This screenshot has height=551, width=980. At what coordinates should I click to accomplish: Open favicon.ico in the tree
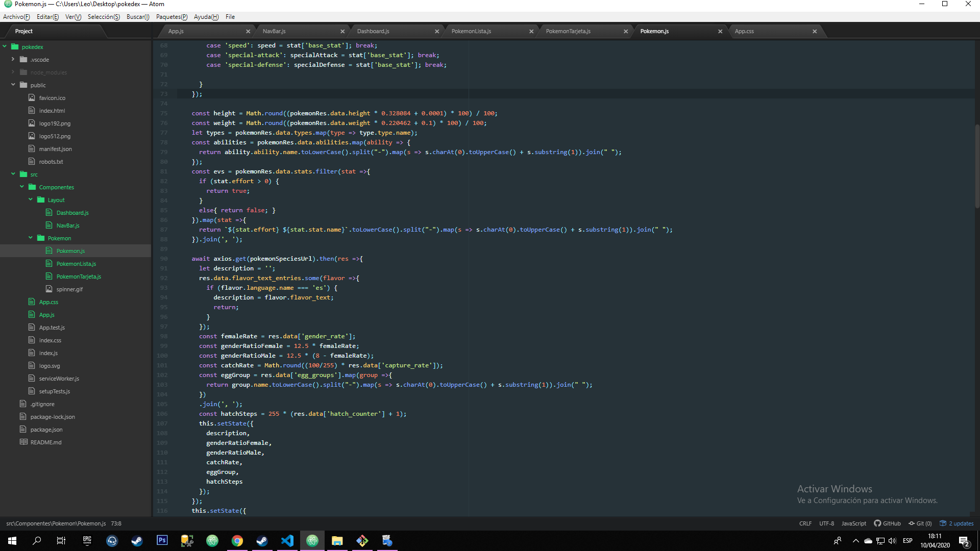pos(52,98)
